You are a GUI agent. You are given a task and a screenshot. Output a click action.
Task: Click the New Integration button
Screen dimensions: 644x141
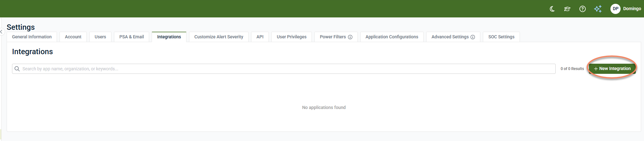coord(612,68)
